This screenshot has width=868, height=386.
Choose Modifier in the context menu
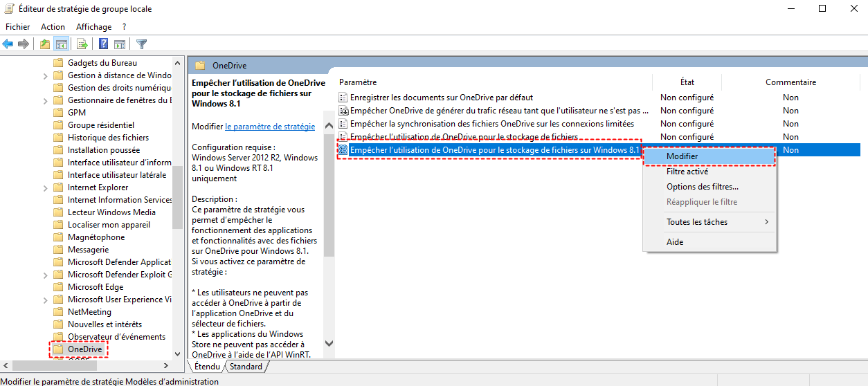(709, 156)
